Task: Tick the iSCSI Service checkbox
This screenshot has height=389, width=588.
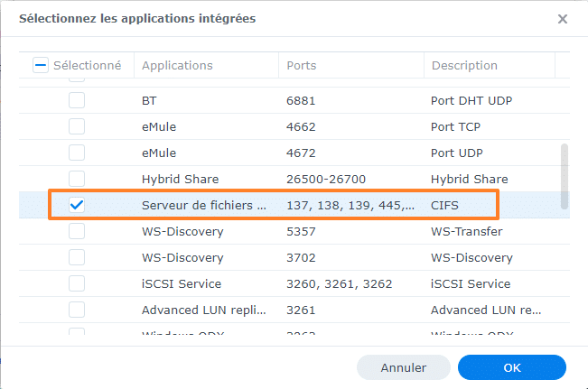Action: click(77, 283)
